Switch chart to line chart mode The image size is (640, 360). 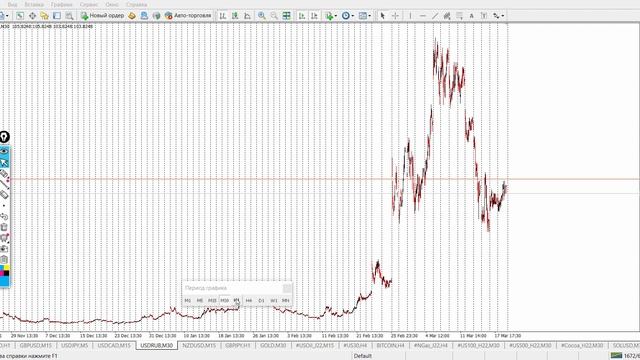(247, 16)
